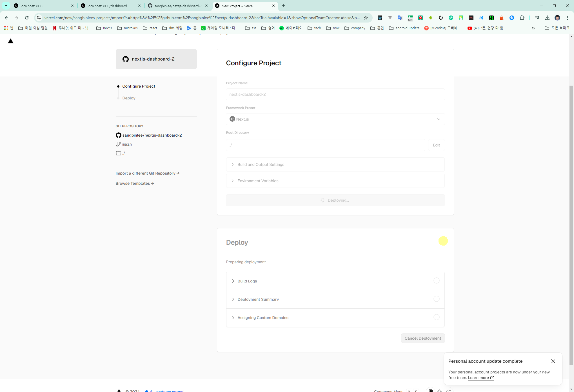The height and width of the screenshot is (392, 574).
Task: Switch to the sangbinlee/nextjs-dashboard GitHub tab
Action: [177, 6]
